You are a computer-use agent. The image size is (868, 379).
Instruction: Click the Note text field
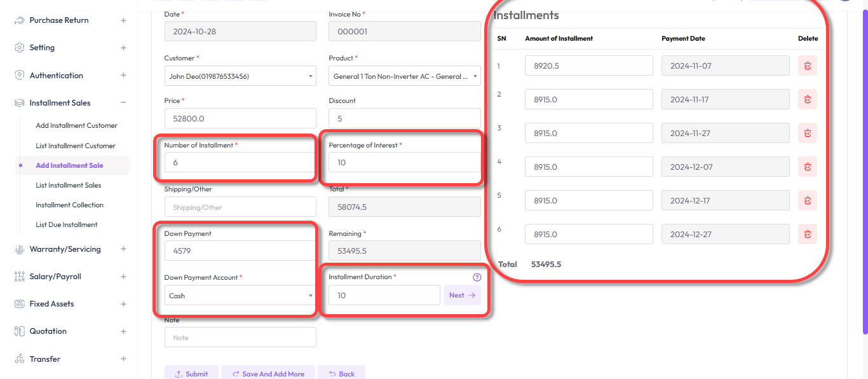coord(240,338)
